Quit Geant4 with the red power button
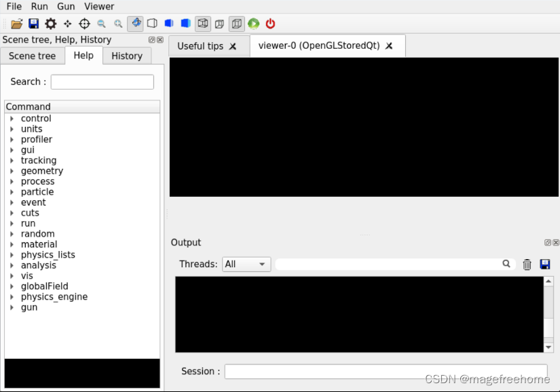The image size is (560, 392). point(269,23)
